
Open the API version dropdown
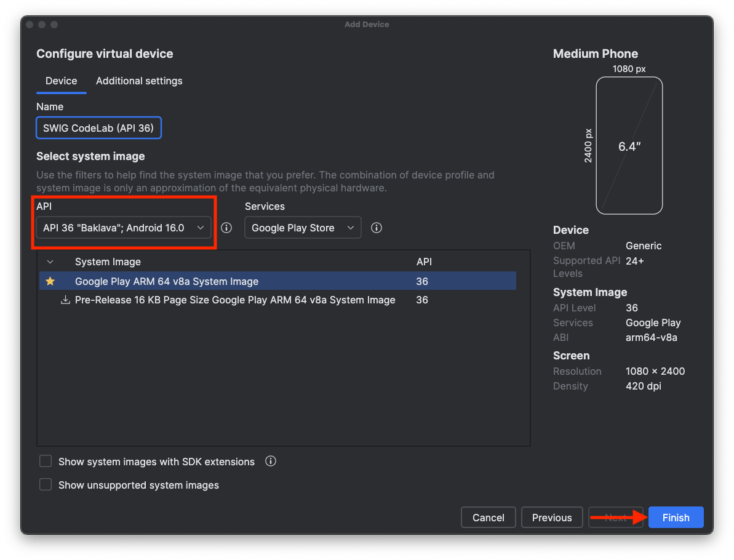tap(123, 228)
